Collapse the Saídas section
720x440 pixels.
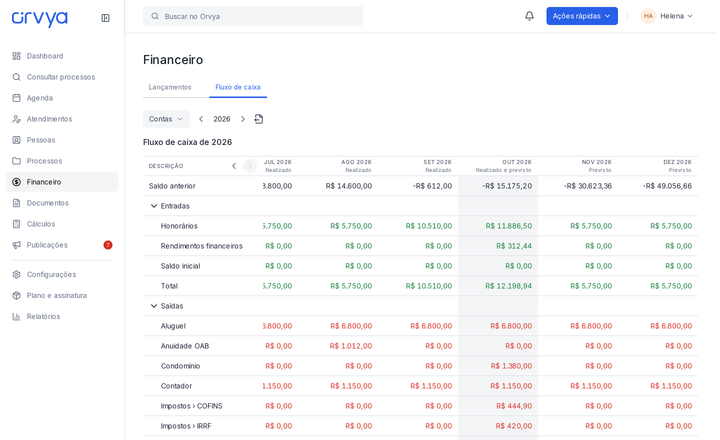154,306
